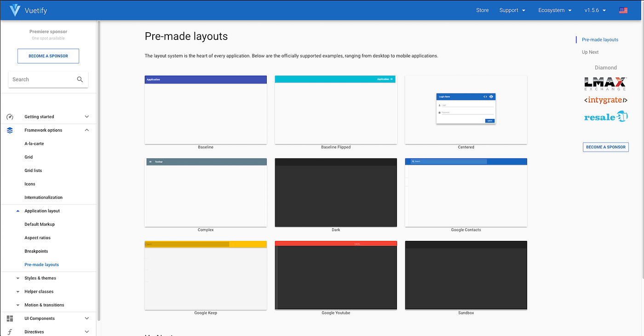Click the search magnifier icon in the sidebar
This screenshot has height=336, width=644.
80,79
